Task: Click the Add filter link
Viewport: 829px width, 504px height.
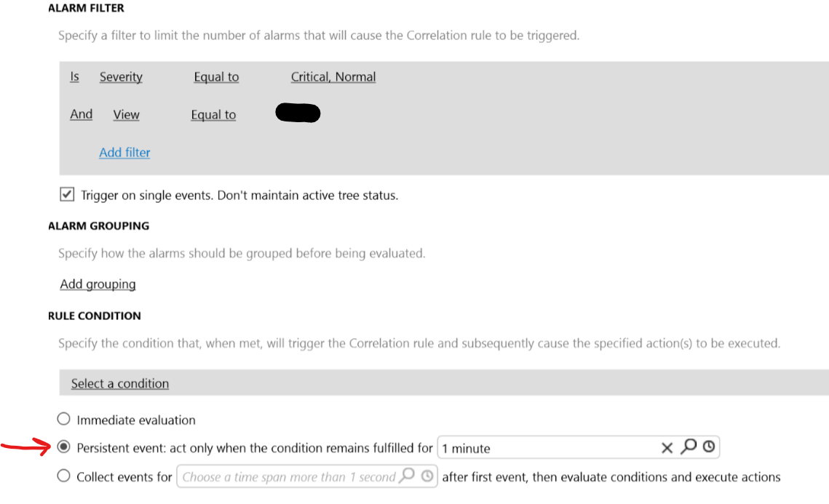Action: [x=124, y=153]
